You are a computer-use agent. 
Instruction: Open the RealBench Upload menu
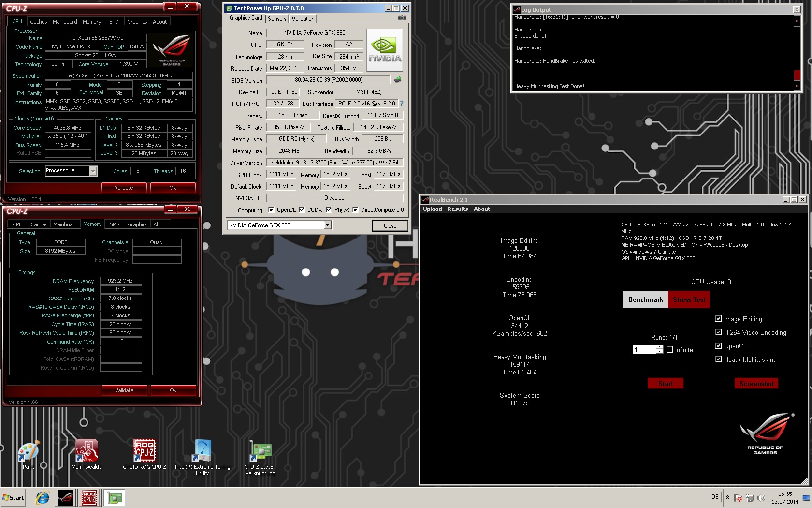(x=432, y=209)
